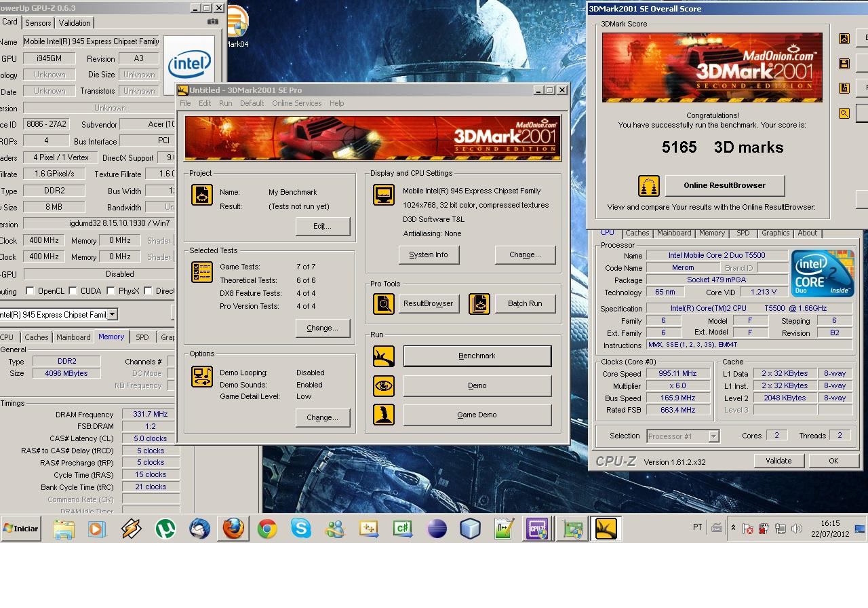Image resolution: width=868 pixels, height=608 pixels.
Task: Click the '5165 3D marks' score text
Action: pyautogui.click(x=722, y=147)
